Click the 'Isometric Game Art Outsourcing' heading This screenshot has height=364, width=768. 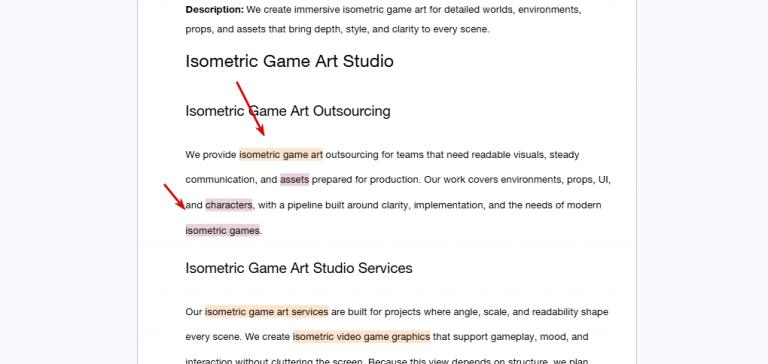[288, 111]
